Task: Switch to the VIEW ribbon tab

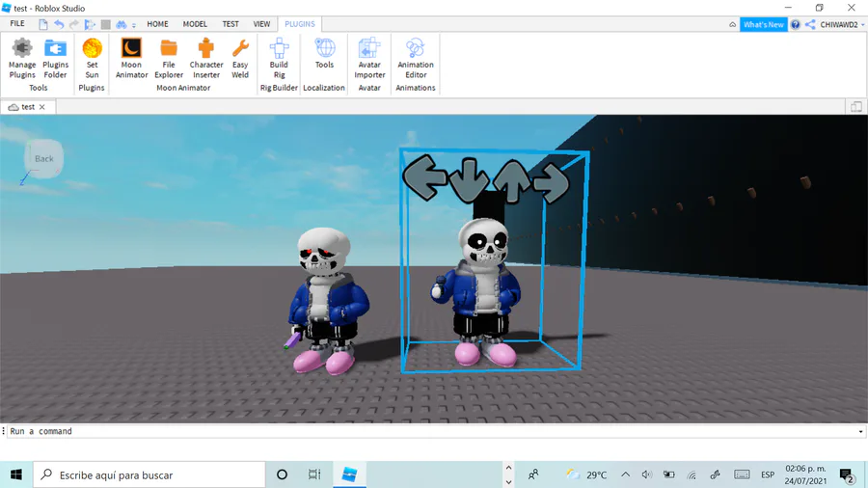Action: (x=261, y=24)
